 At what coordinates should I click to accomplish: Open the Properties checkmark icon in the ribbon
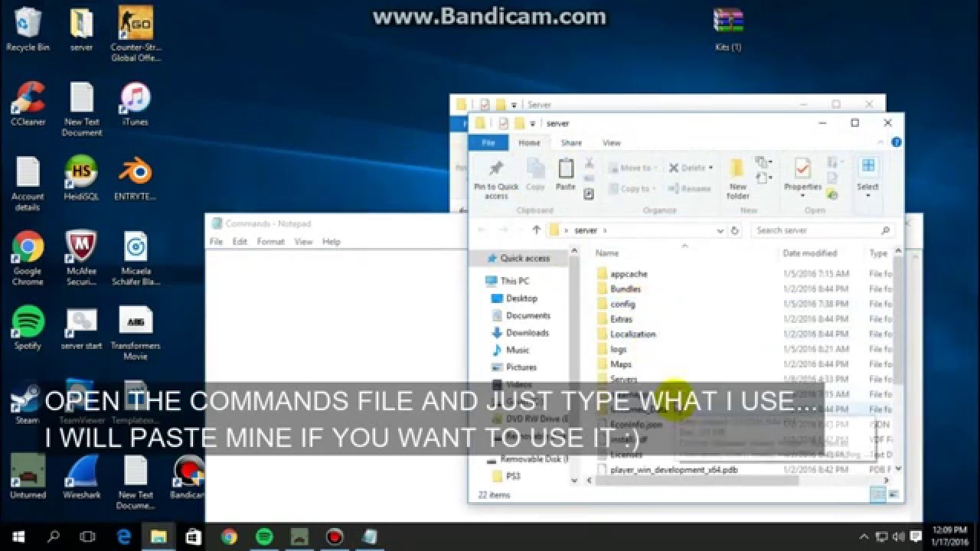pyautogui.click(x=802, y=168)
